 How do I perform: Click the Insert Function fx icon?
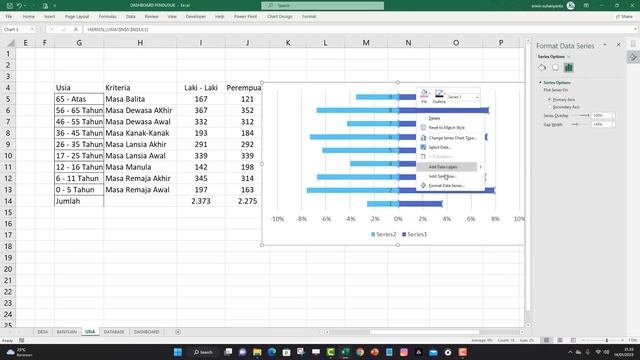pos(76,29)
